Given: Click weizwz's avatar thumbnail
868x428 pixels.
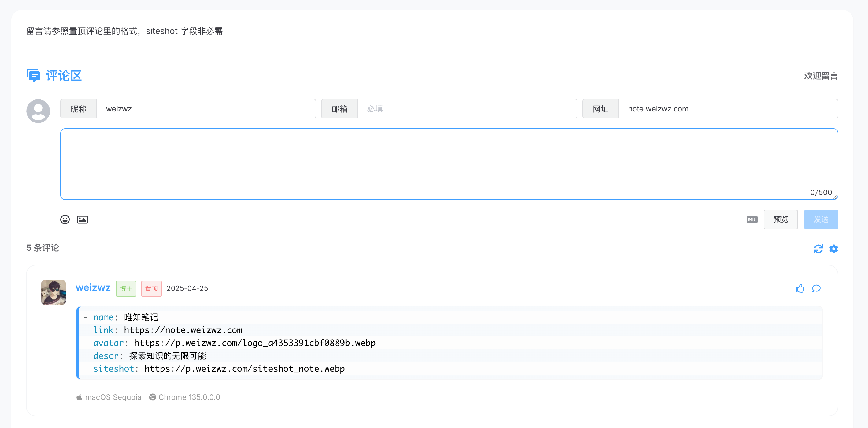Looking at the screenshot, I should (x=53, y=292).
